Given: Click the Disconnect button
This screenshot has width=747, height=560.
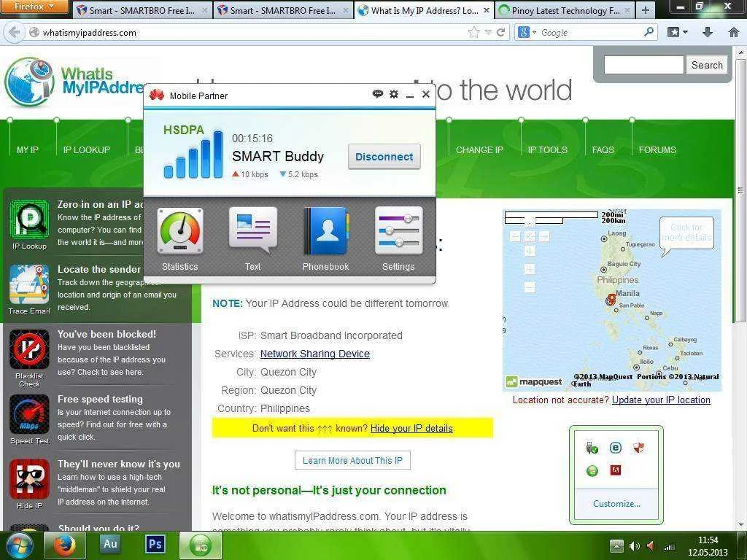Looking at the screenshot, I should pos(384,157).
